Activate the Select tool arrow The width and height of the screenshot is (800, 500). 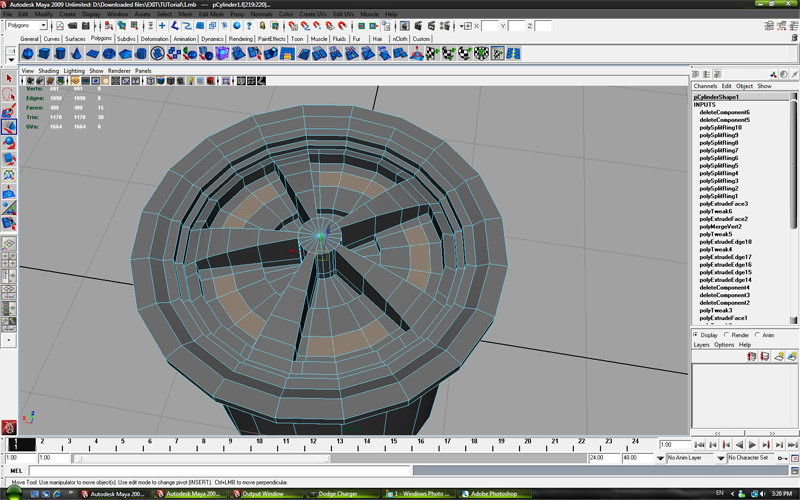(9, 77)
